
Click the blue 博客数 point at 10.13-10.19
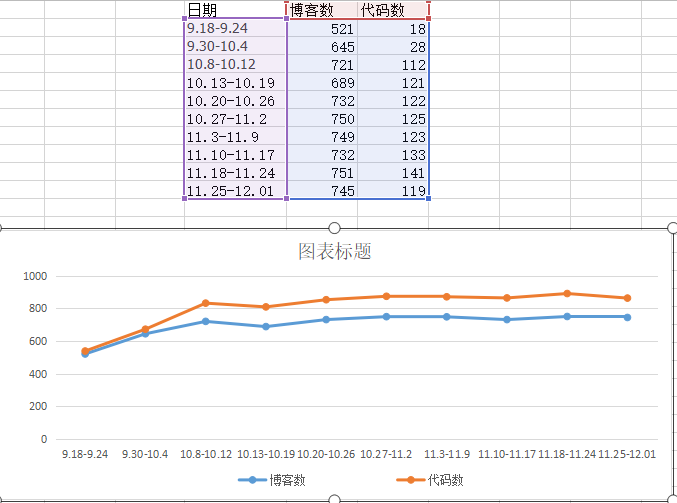(x=266, y=326)
